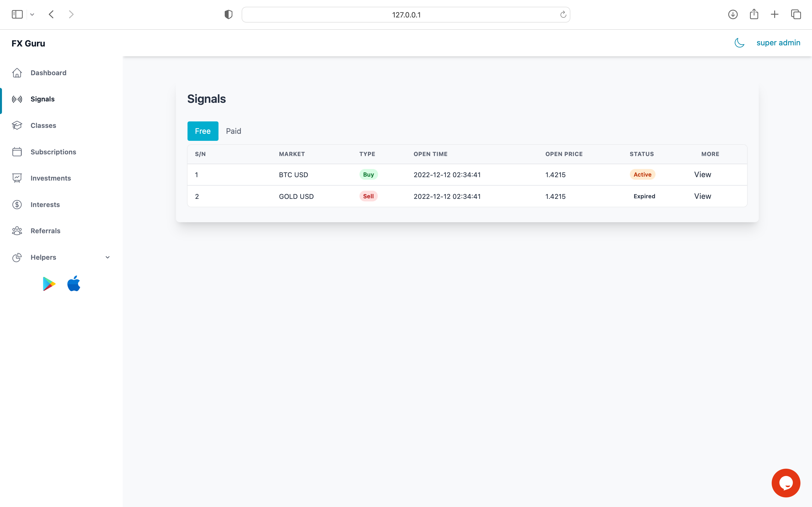Viewport: 812px width, 507px height.
Task: Click the Dashboard home icon
Action: [17, 73]
